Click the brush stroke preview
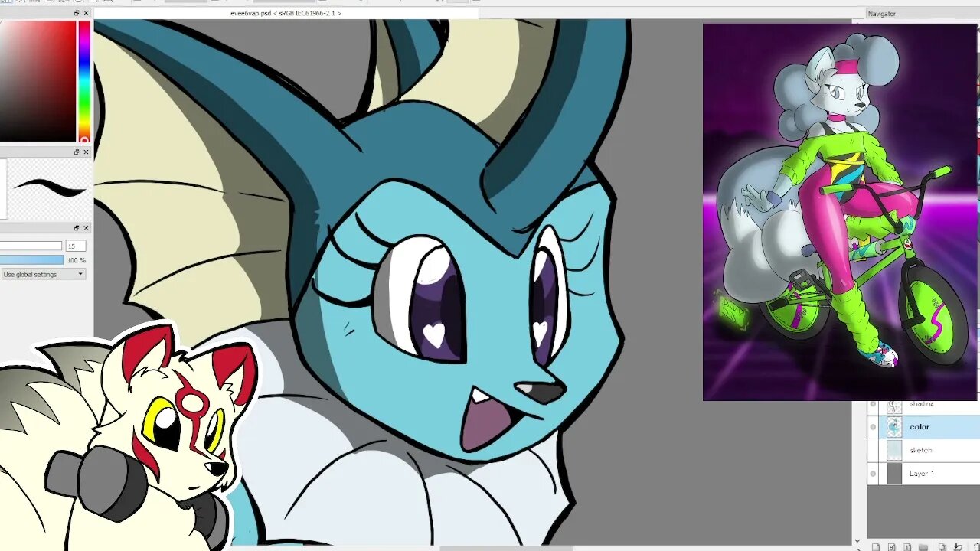This screenshot has width=980, height=551. coord(48,188)
